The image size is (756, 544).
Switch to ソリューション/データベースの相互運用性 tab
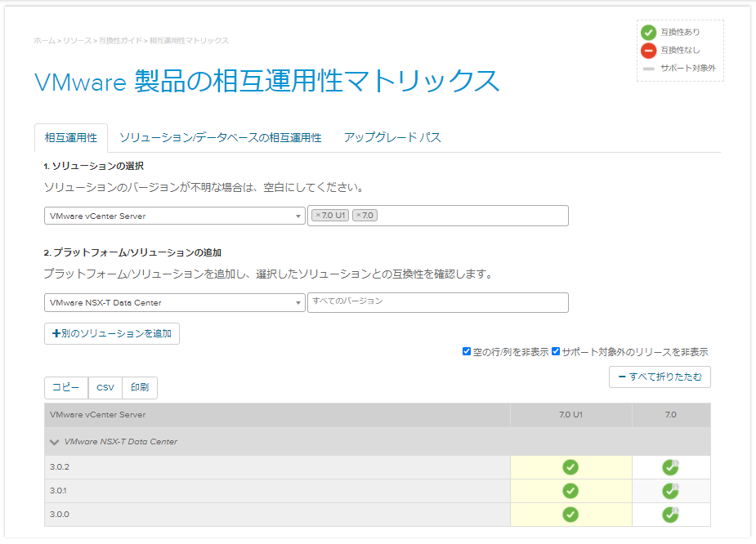[x=221, y=138]
